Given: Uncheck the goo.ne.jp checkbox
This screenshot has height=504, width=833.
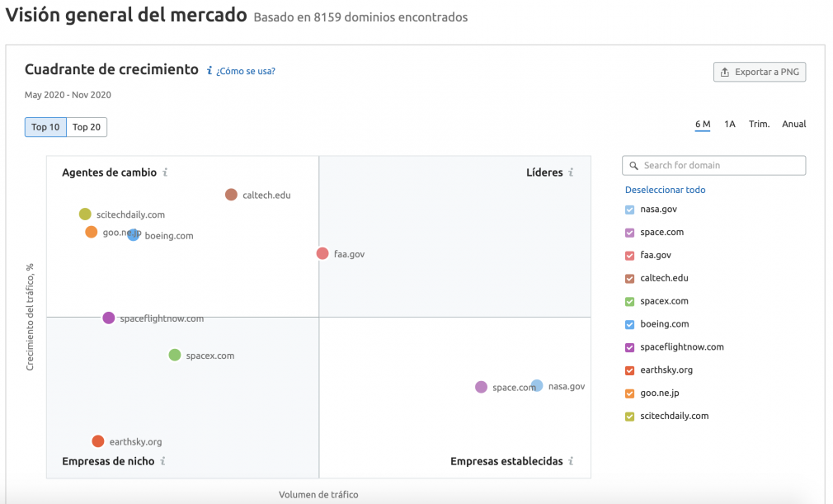Looking at the screenshot, I should [629, 393].
